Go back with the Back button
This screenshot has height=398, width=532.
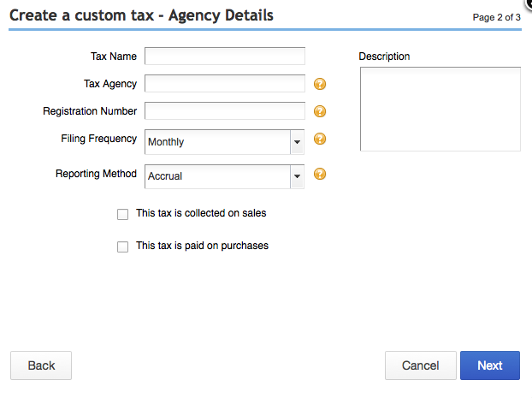(x=41, y=365)
